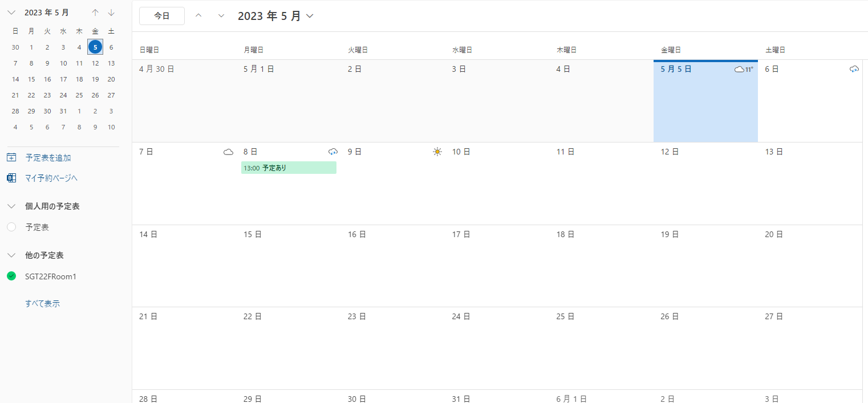Click the すべて表示 link
Screen dimensions: 868x403
[42, 303]
